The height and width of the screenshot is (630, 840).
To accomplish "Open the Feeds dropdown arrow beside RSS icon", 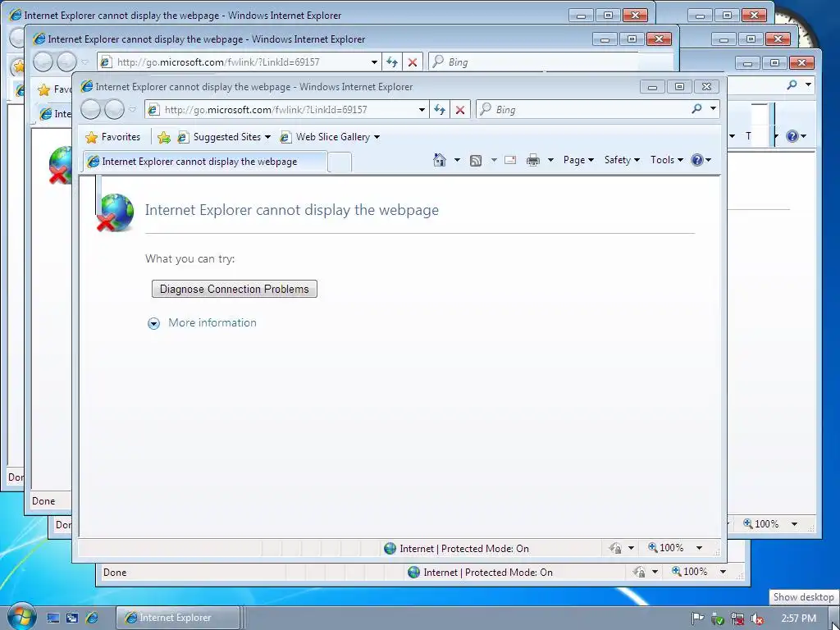I will [x=494, y=160].
